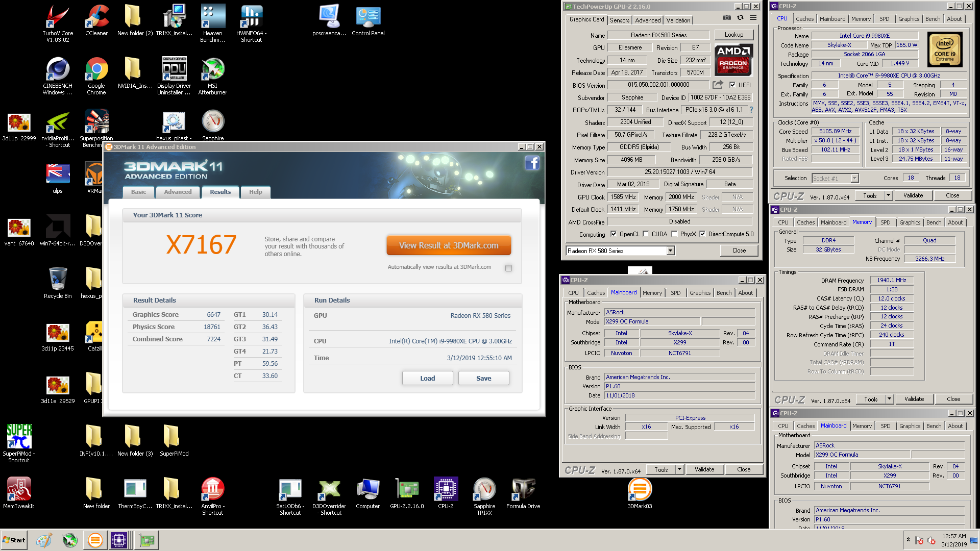980x551 pixels.
Task: Expand the Radeon RX 580 Series dropdown
Action: (x=670, y=251)
